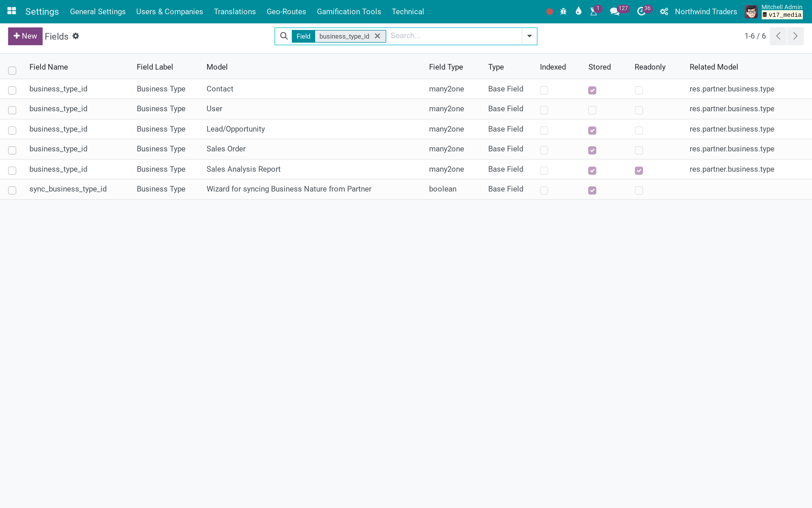
Task: Click the Settings app title
Action: (42, 12)
